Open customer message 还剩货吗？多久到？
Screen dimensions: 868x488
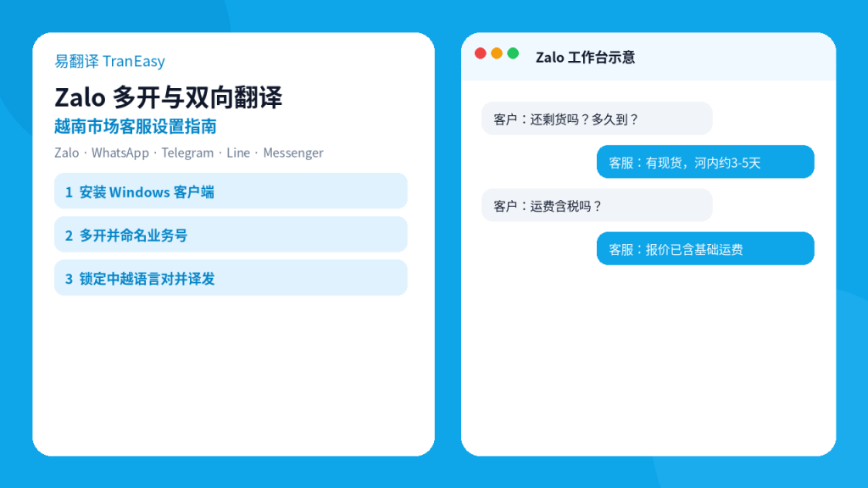coord(597,119)
